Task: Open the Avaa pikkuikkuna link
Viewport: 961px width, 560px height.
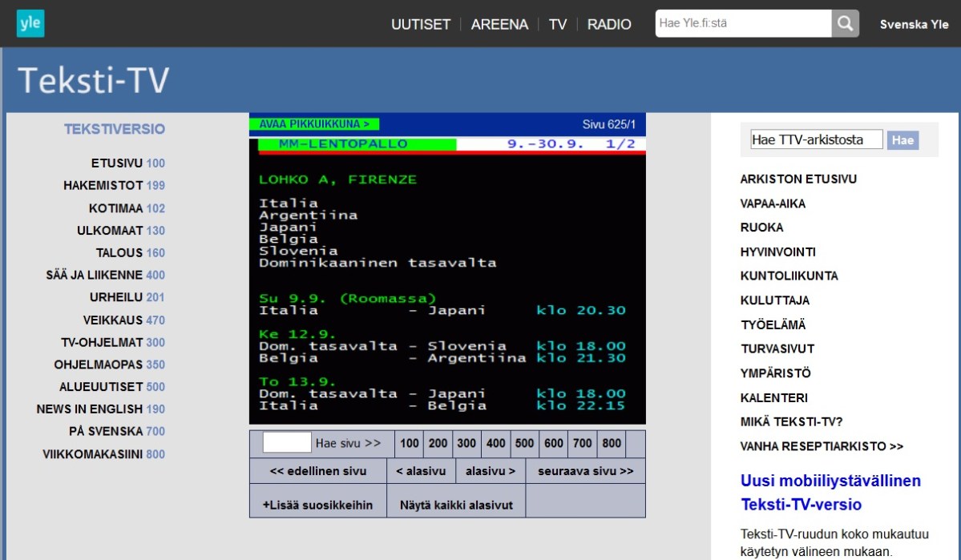Action: pyautogui.click(x=314, y=124)
